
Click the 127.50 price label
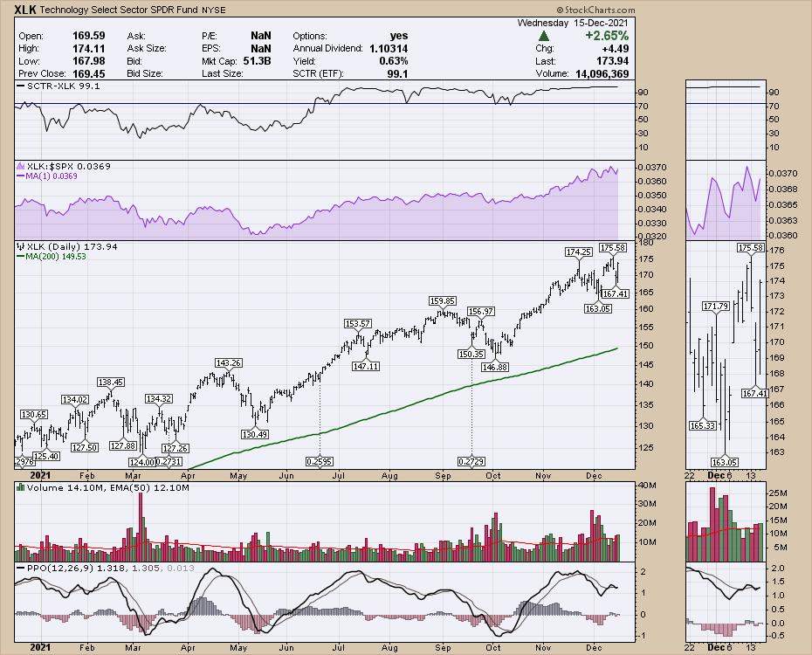85,447
